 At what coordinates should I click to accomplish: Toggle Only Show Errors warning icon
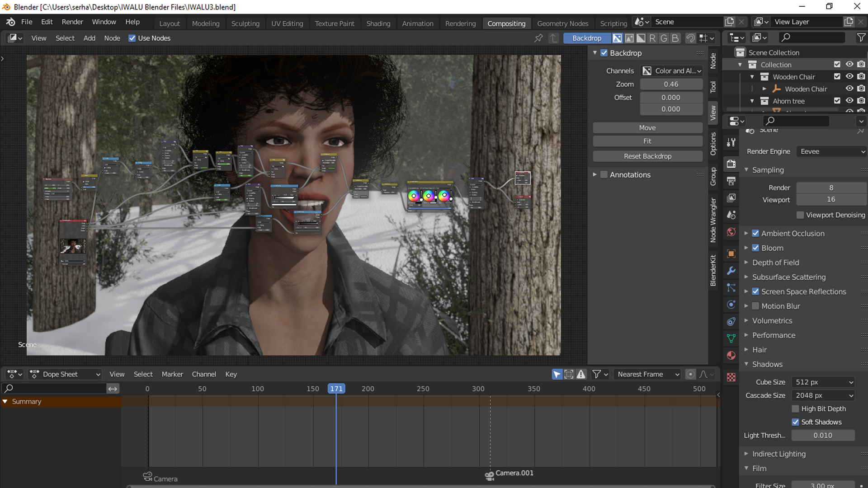pyautogui.click(x=581, y=374)
